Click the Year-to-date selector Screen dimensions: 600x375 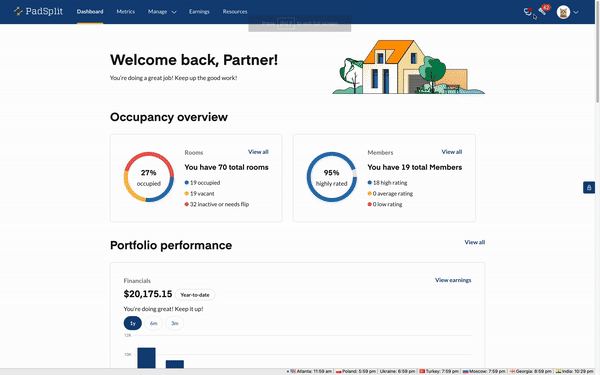(195, 295)
